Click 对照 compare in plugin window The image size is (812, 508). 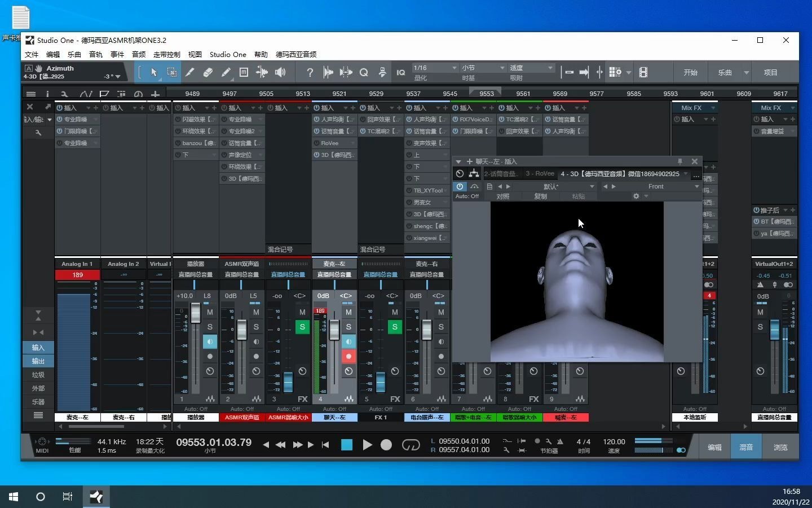503,196
